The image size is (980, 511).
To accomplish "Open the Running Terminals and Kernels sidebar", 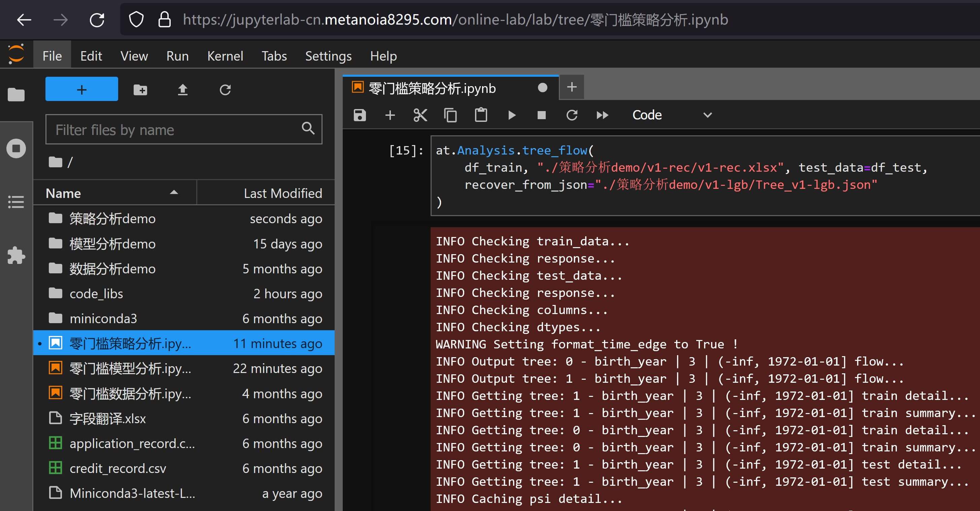I will click(x=16, y=148).
